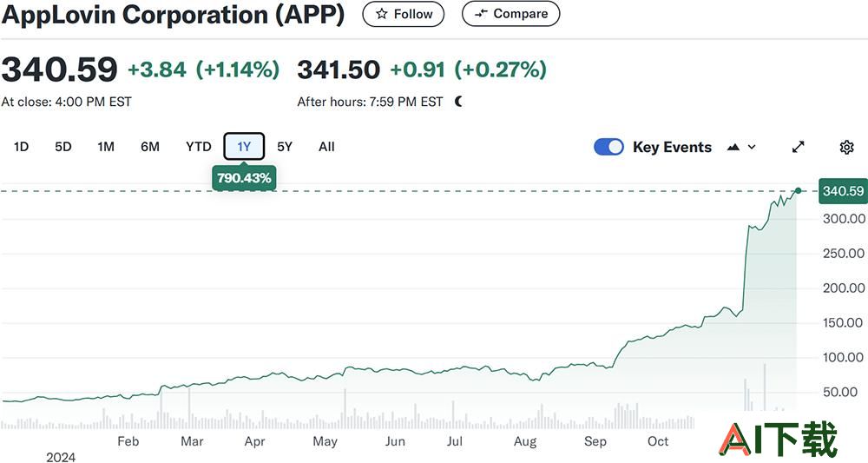Open the mountain chart type icon

coord(733,147)
